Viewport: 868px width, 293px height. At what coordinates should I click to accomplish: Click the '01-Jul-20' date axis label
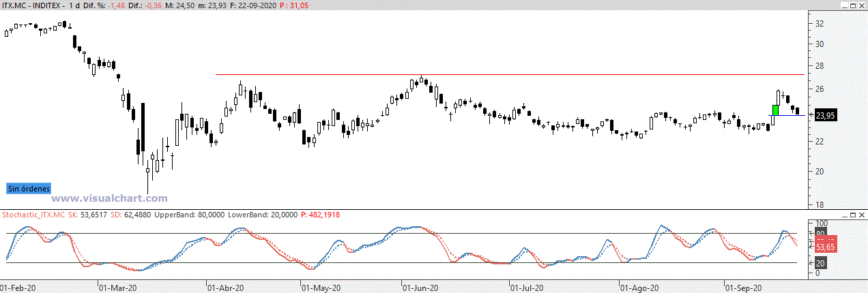[528, 288]
